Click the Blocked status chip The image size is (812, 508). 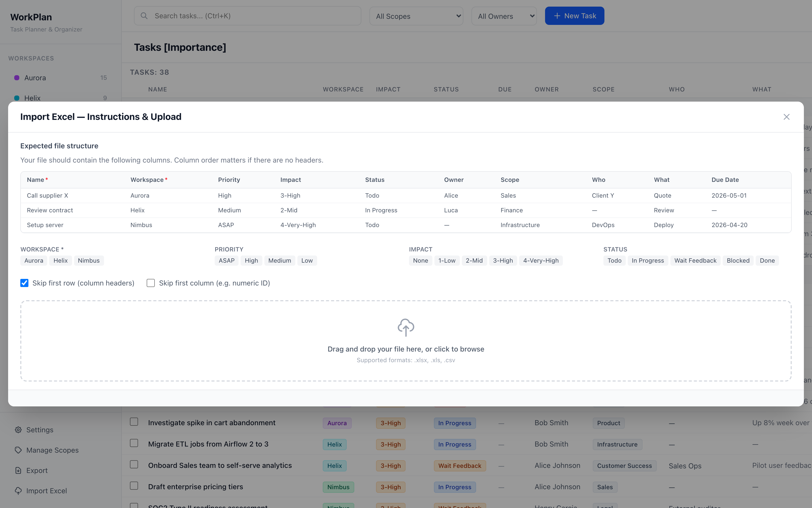tap(738, 260)
